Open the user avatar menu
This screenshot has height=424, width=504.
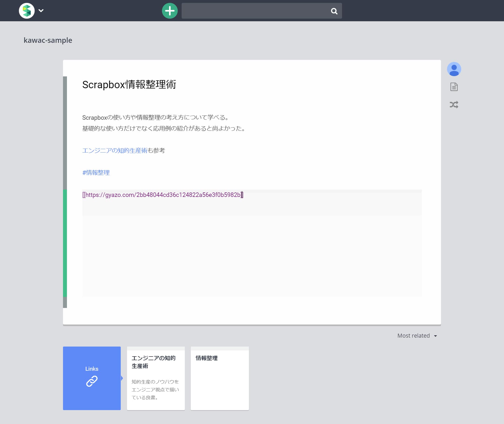[454, 69]
